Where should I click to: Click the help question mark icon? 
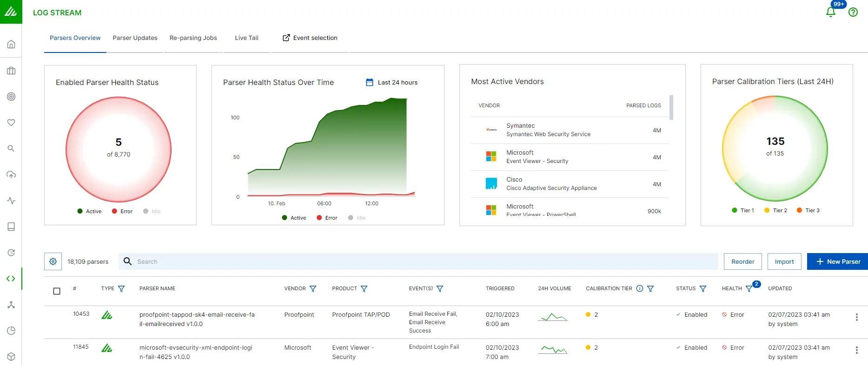(853, 13)
